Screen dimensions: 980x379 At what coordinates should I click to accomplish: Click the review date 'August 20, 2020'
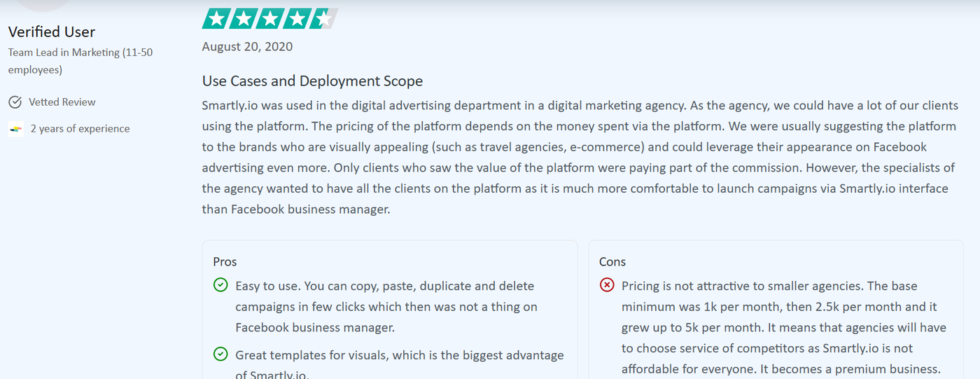click(247, 47)
